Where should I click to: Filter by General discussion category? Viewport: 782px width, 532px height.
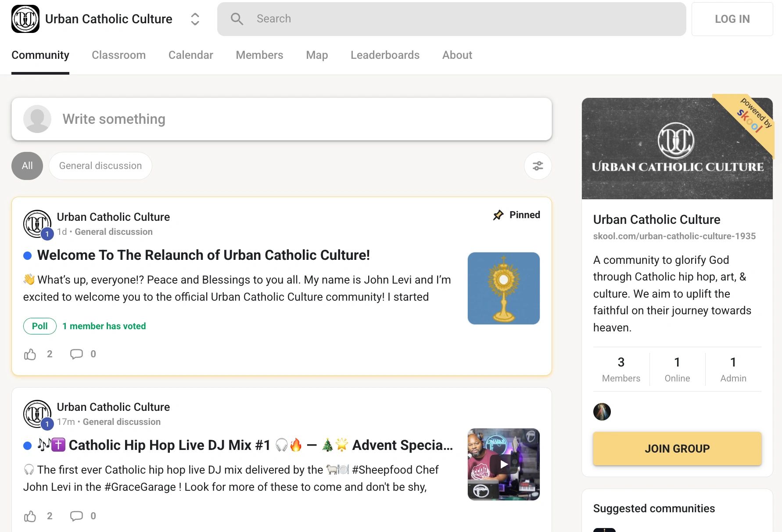coord(100,166)
